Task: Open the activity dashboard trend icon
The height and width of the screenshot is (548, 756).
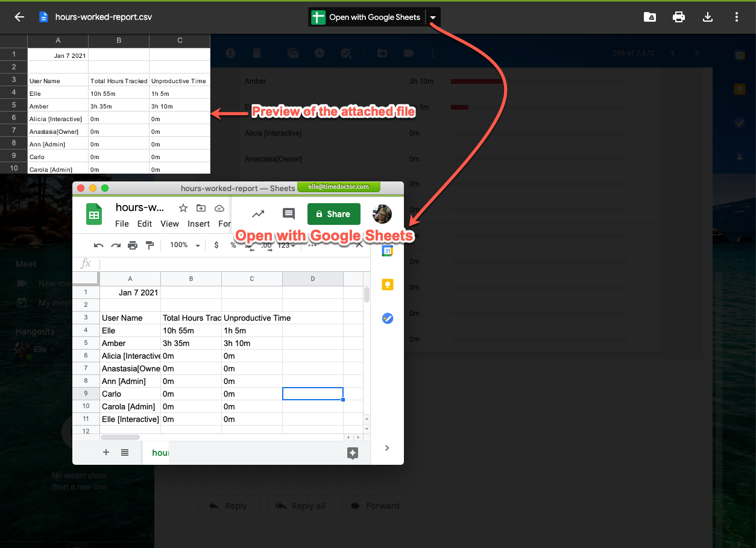Action: coord(258,213)
